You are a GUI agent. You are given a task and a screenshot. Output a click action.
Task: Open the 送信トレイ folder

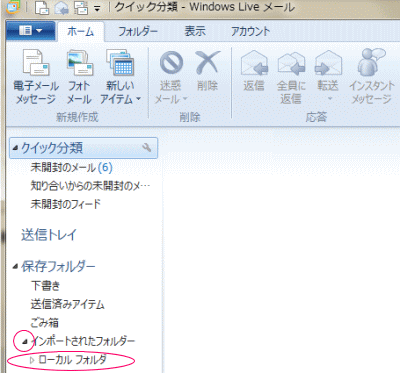49,235
